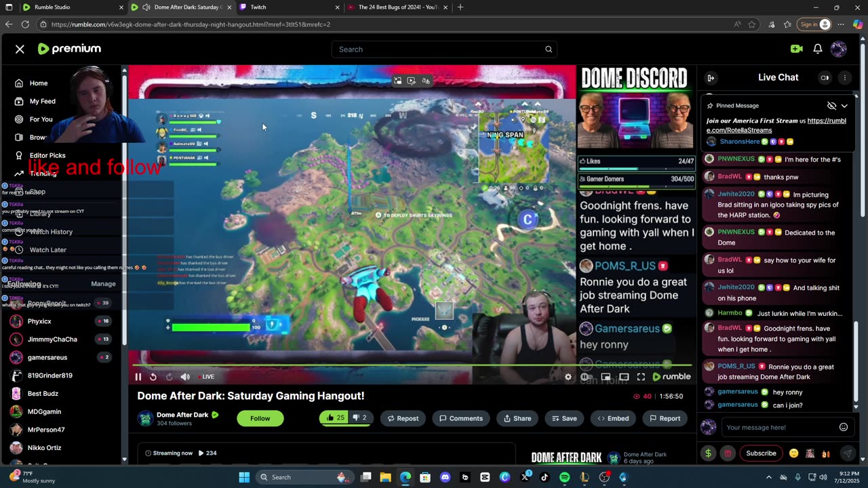This screenshot has height=488, width=868.
Task: Mute the video player volume
Action: pyautogui.click(x=185, y=377)
